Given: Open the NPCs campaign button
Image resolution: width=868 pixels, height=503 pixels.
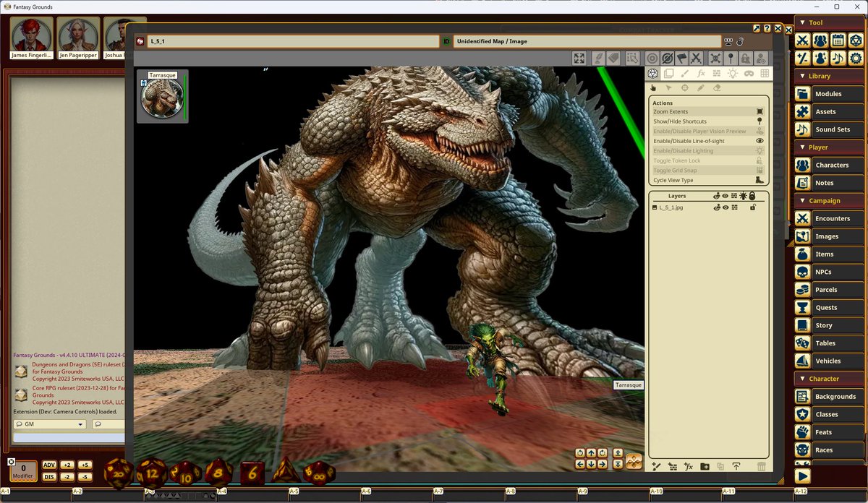Looking at the screenshot, I should 829,272.
